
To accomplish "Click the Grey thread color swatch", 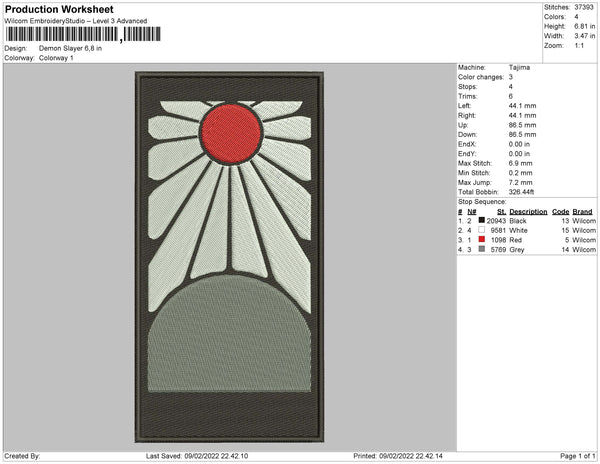I will (x=481, y=249).
